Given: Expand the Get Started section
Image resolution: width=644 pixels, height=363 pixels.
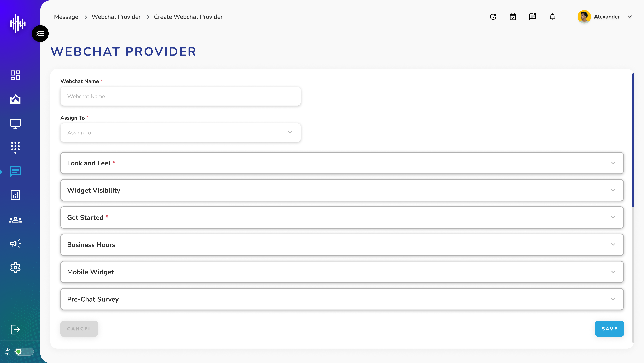Looking at the screenshot, I should tap(342, 217).
